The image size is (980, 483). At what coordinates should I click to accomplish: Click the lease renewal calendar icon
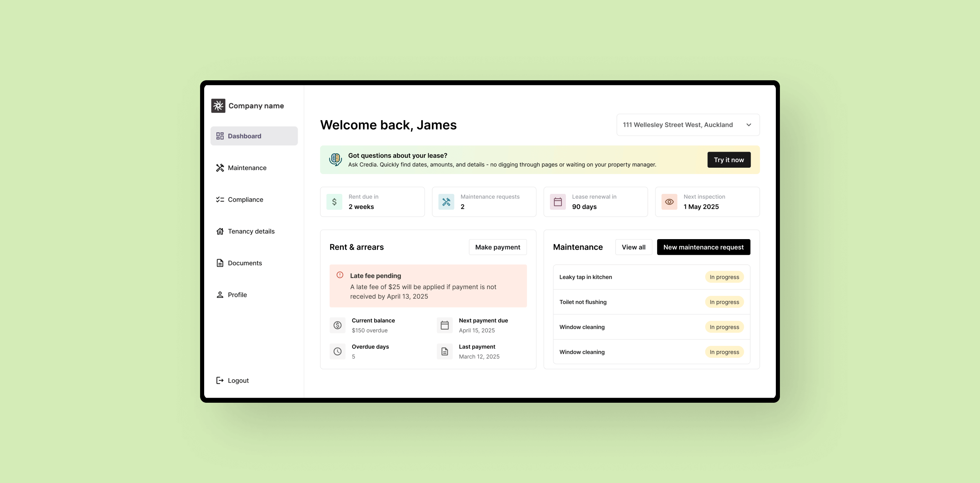(557, 202)
